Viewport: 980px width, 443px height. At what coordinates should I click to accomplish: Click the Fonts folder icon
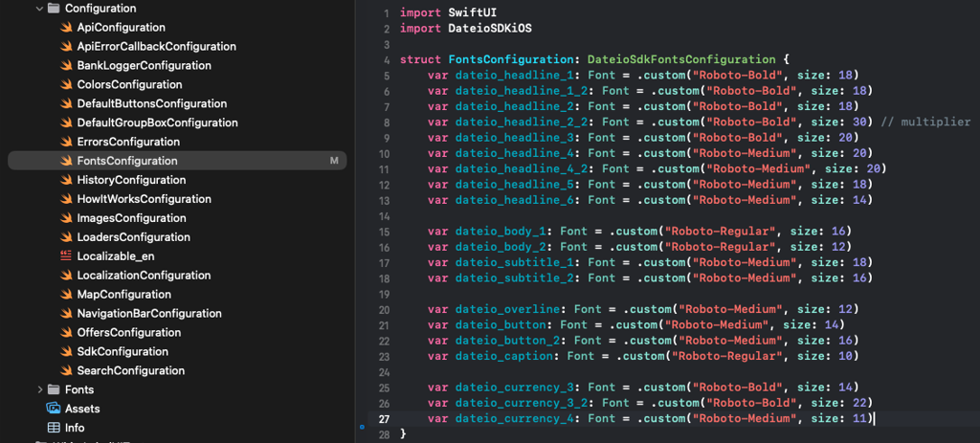coord(54,389)
